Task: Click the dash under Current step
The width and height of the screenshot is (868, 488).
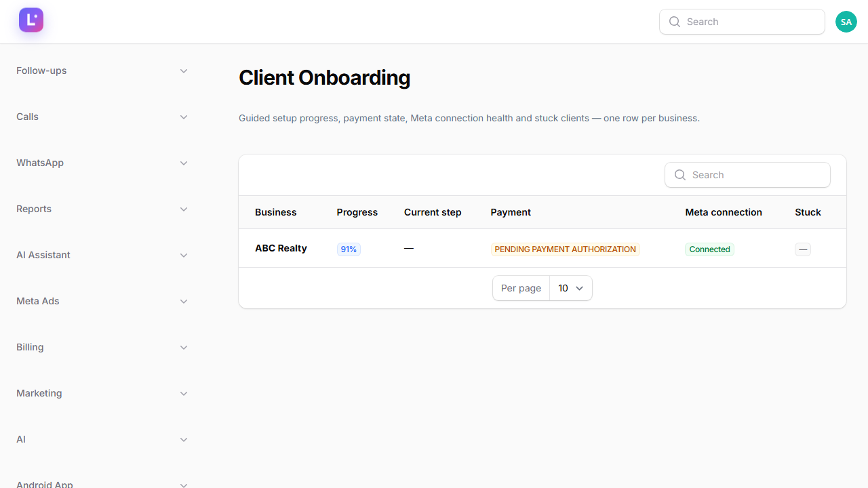Action: pyautogui.click(x=409, y=249)
